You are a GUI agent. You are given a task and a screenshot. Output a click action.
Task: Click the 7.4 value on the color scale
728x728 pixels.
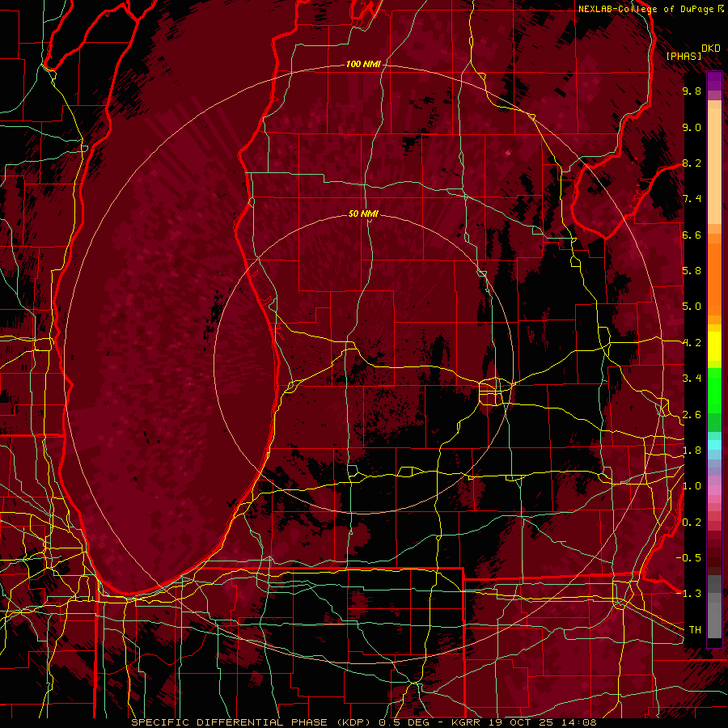(692, 199)
